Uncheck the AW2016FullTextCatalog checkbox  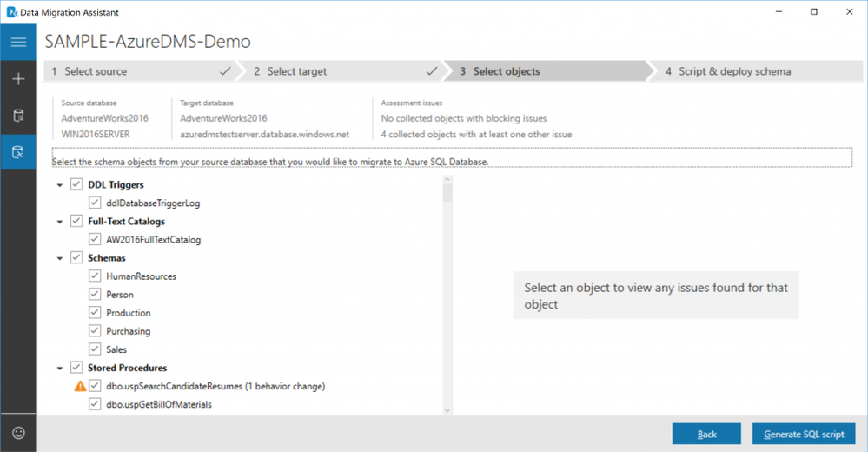95,239
